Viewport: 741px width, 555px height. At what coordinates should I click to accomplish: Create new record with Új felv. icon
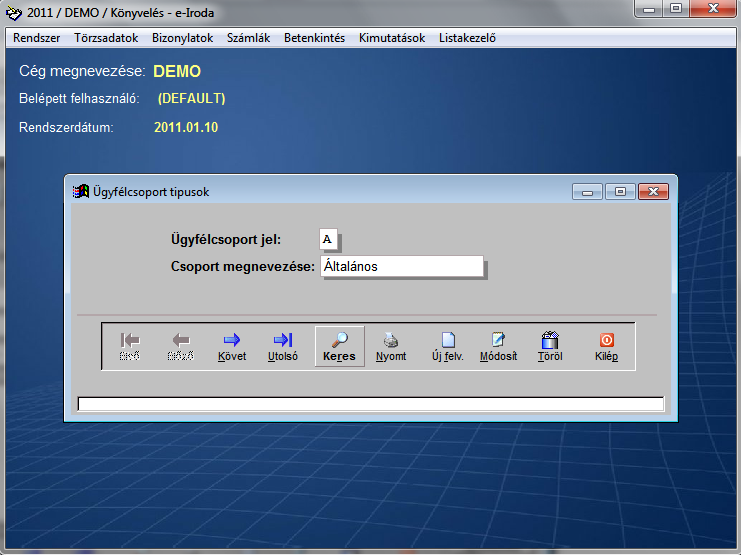[449, 346]
